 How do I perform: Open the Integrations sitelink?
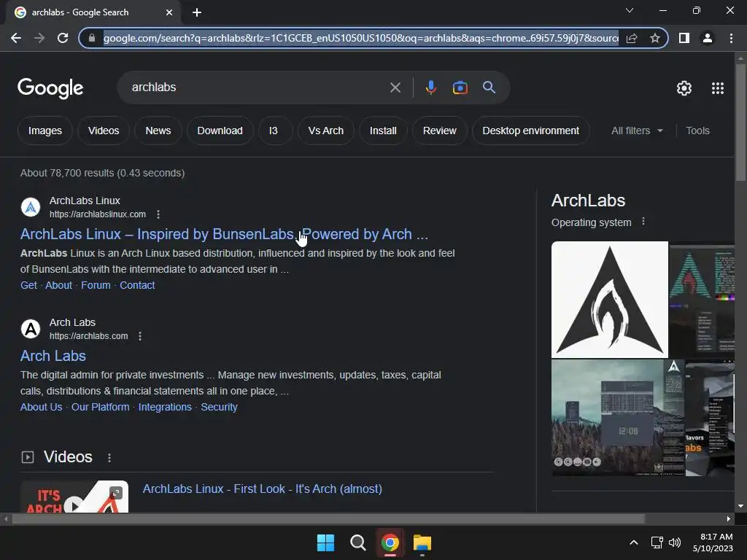coord(165,407)
